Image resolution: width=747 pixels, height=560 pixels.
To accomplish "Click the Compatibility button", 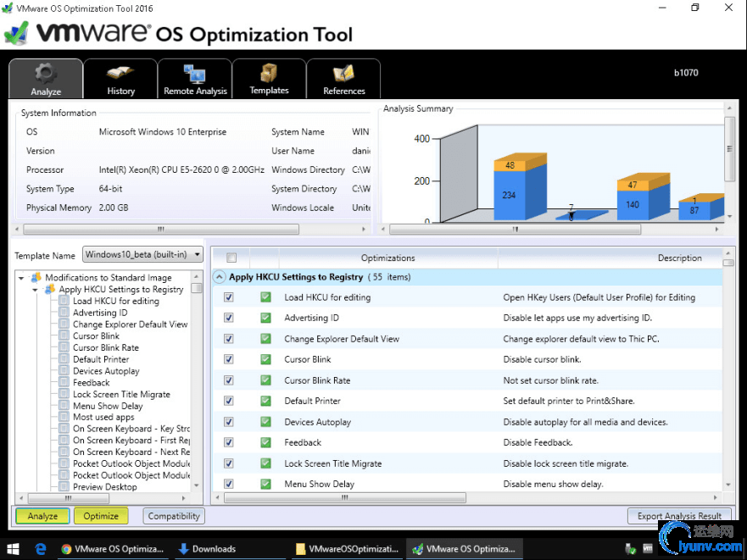I will pos(174,516).
